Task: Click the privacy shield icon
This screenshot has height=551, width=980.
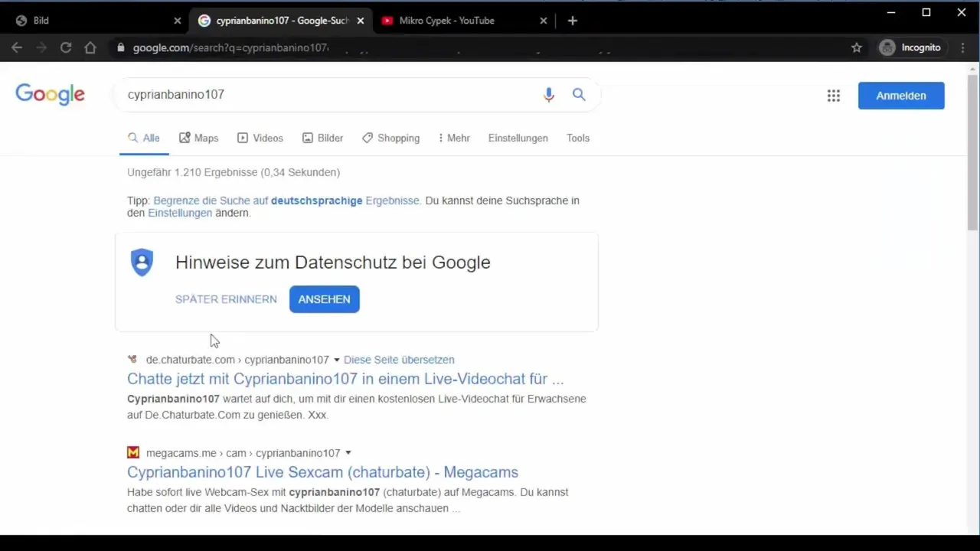Action: tap(142, 262)
